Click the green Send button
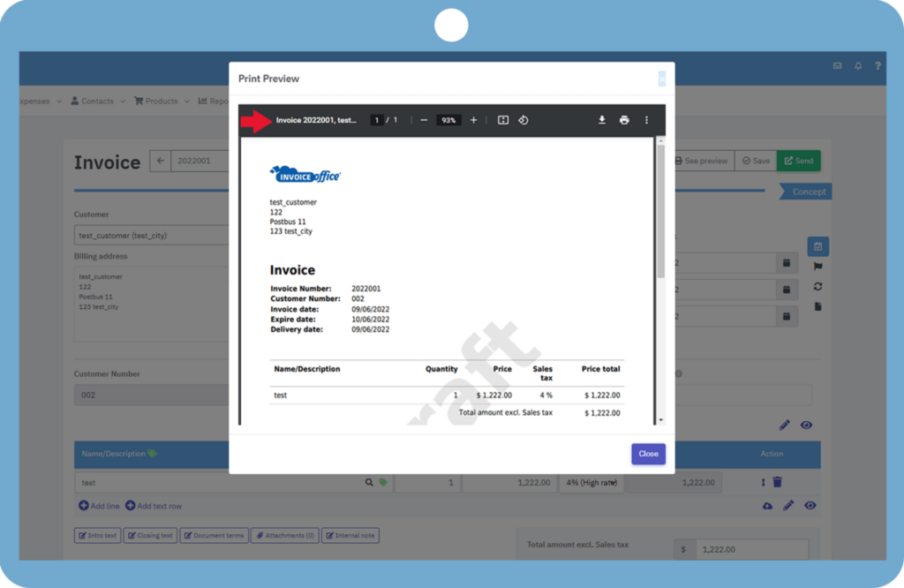This screenshot has height=588, width=904. pyautogui.click(x=798, y=161)
